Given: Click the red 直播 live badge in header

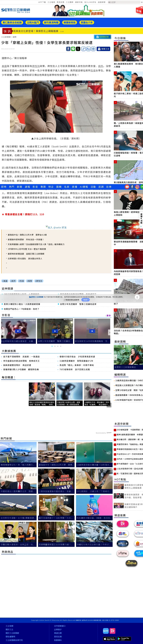Looking at the screenshot, I should [139, 11].
